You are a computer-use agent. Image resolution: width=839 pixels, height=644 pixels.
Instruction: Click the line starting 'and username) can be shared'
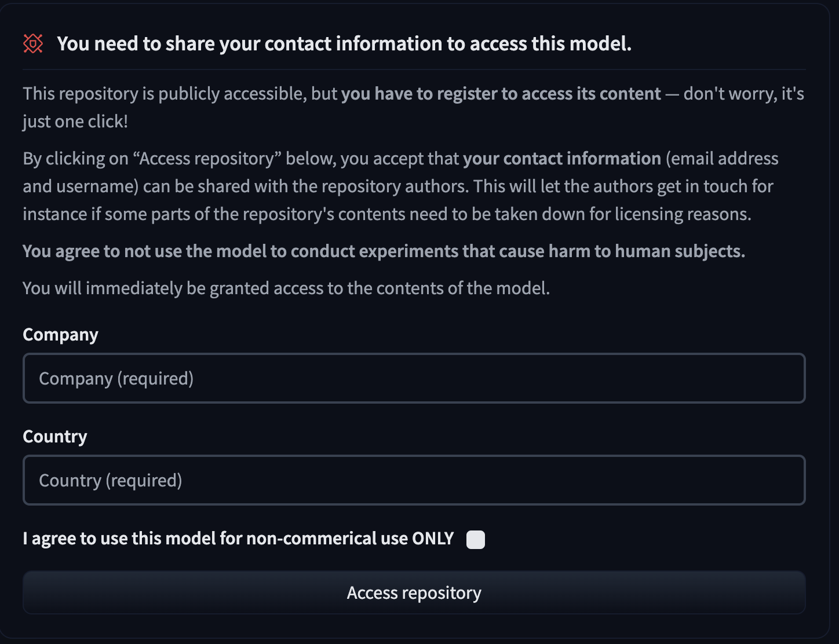(398, 186)
